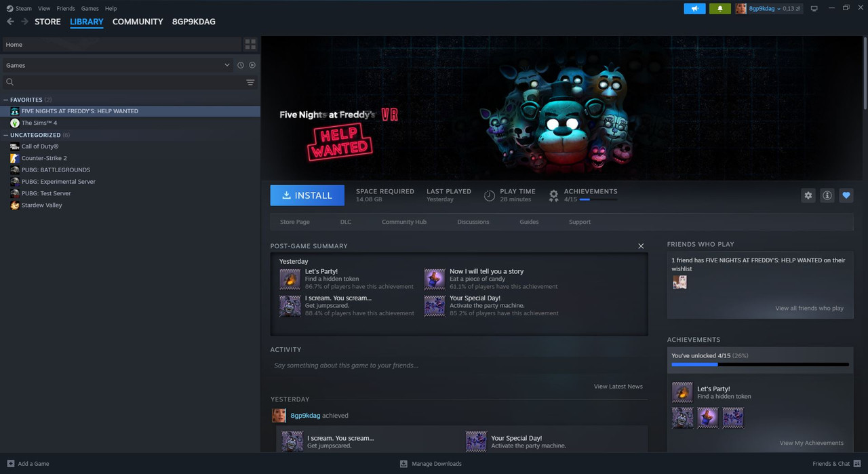Screen dimensions: 868x474
Task: Click Now I will tell you a story icon
Action: pyautogui.click(x=435, y=279)
